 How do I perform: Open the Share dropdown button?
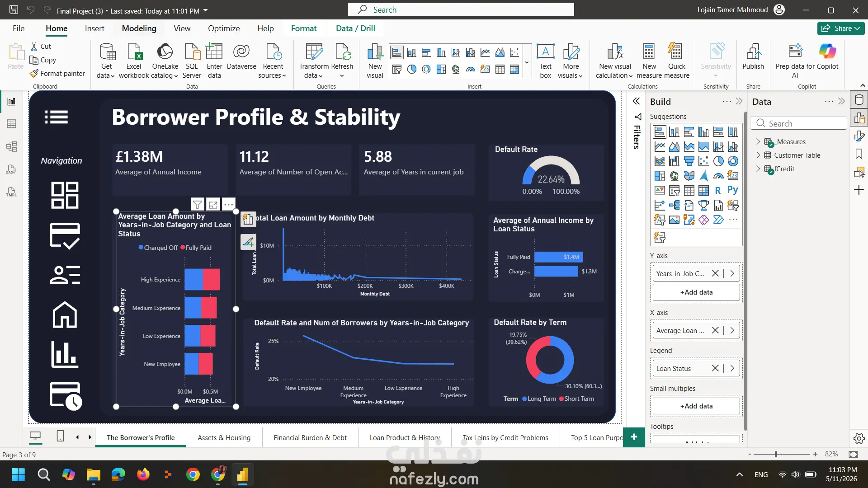[841, 28]
